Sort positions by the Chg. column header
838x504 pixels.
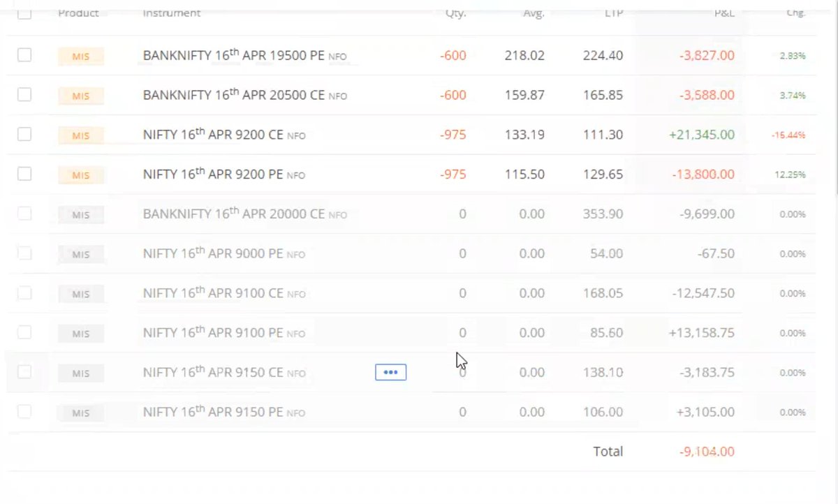[795, 13]
